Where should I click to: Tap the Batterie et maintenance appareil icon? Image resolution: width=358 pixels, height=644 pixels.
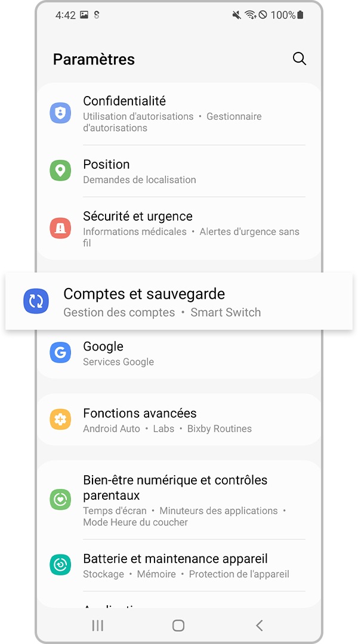(x=60, y=565)
